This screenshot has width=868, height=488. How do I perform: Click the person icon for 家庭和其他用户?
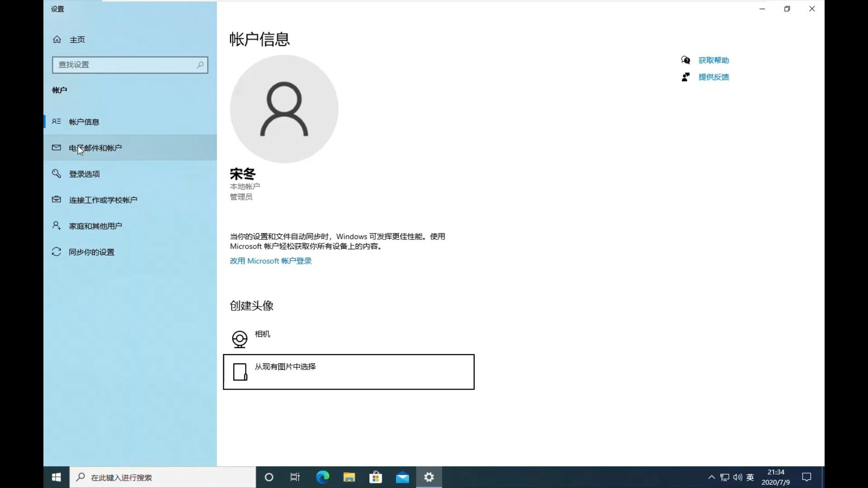[x=57, y=225]
